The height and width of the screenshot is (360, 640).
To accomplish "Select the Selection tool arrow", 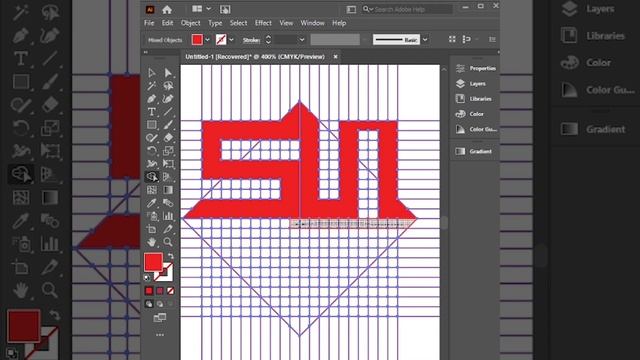I will tap(151, 73).
